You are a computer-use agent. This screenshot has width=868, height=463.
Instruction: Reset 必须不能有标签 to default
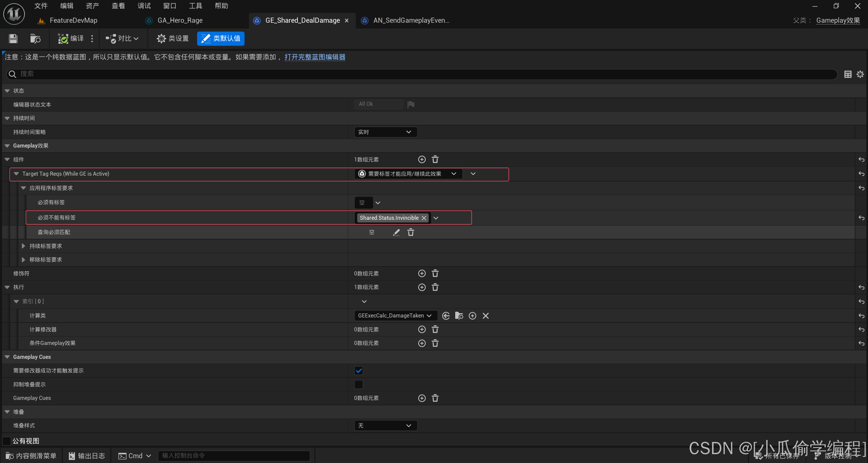tap(861, 218)
